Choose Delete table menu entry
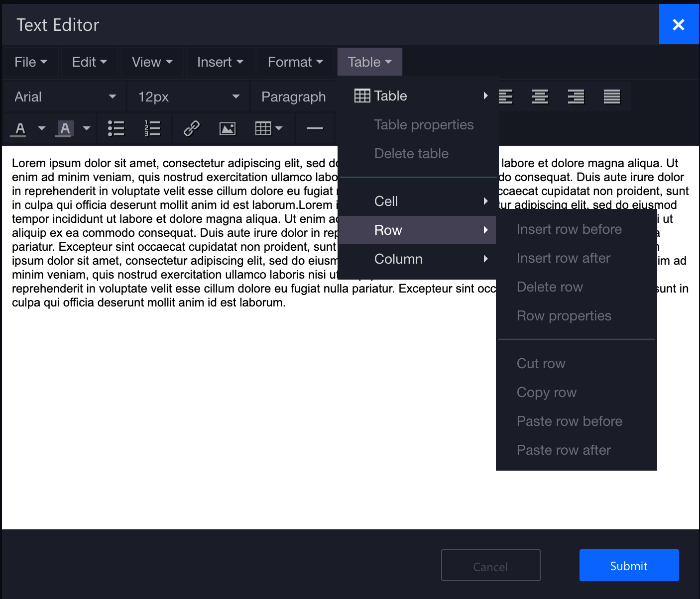700x599 pixels. pos(418,153)
